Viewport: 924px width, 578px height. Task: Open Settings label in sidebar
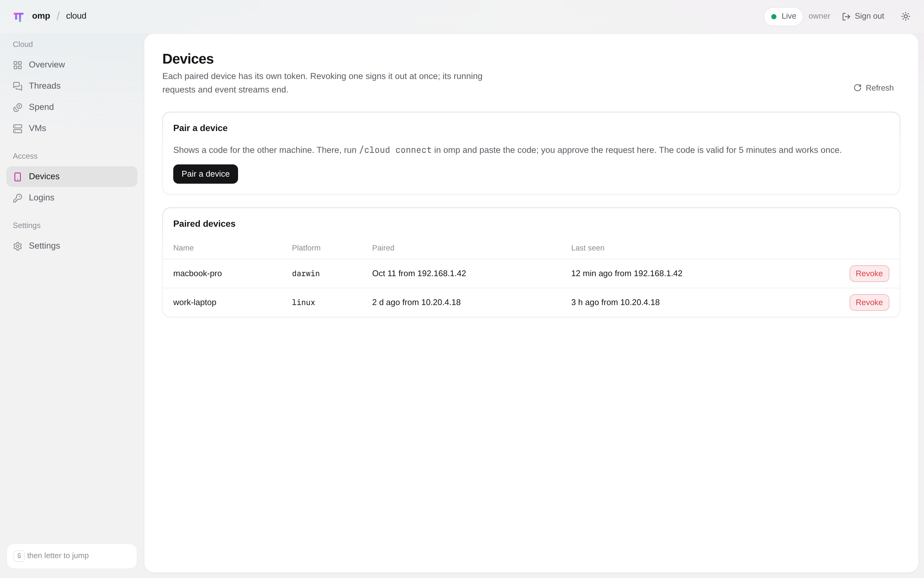(x=44, y=246)
